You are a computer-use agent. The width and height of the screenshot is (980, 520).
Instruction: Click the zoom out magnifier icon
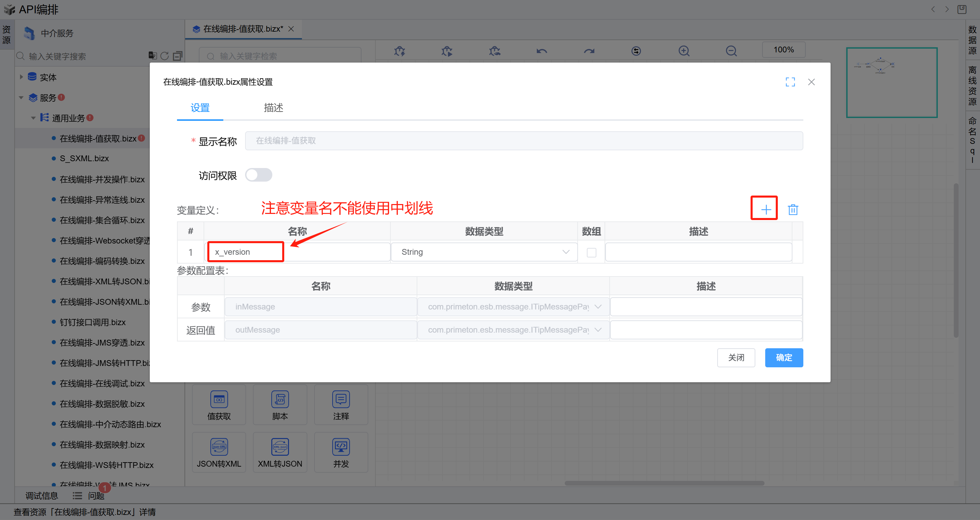pyautogui.click(x=731, y=51)
